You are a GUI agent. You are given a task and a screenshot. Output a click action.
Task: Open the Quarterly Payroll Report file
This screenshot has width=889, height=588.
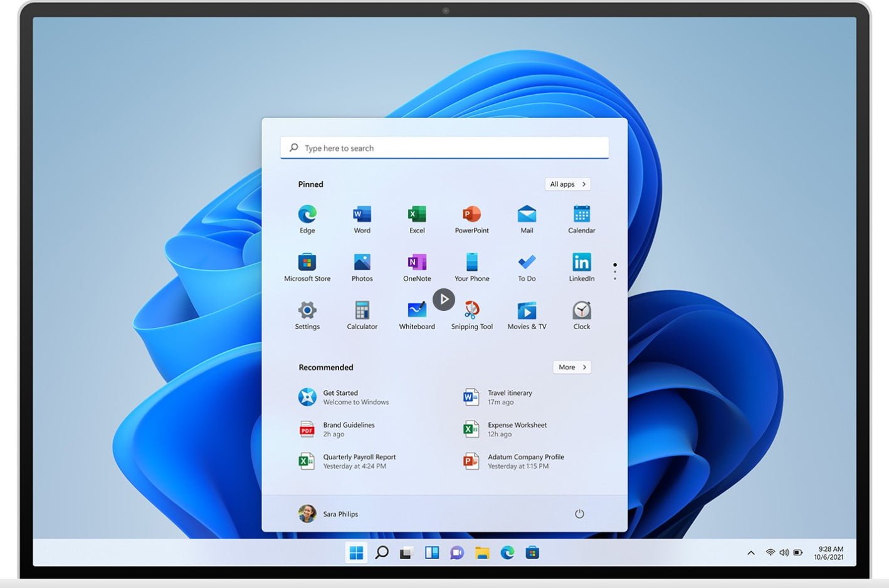point(359,461)
